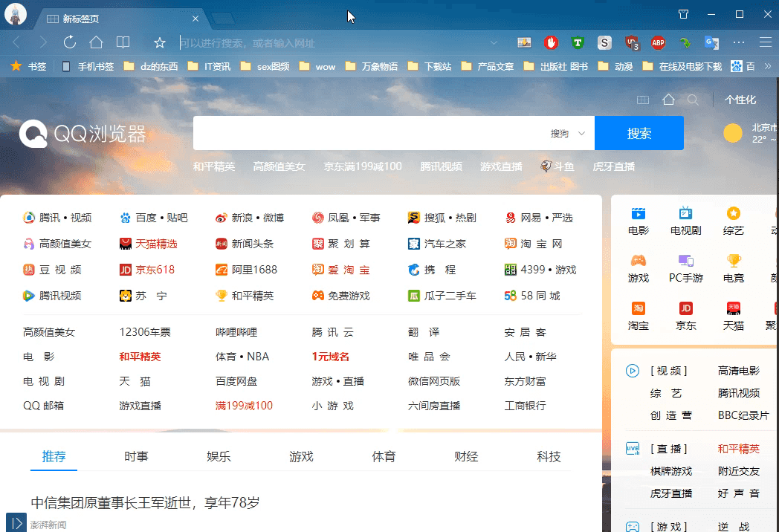Open the 搜狗 search engine dropdown
Image resolution: width=779 pixels, height=532 pixels.
568,133
